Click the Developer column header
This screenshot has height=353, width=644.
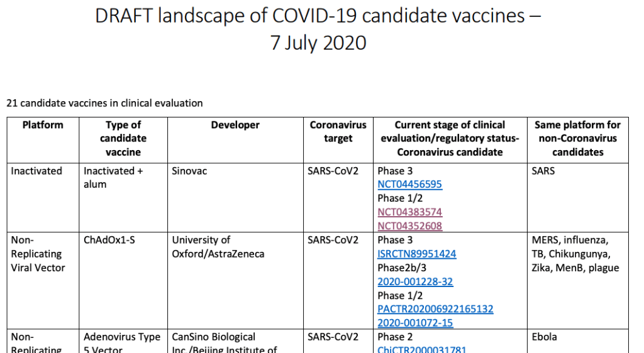235,125
